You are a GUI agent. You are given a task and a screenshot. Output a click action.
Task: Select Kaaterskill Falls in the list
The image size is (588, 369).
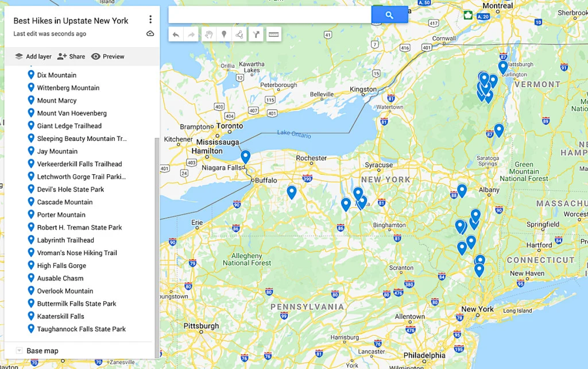tap(61, 317)
